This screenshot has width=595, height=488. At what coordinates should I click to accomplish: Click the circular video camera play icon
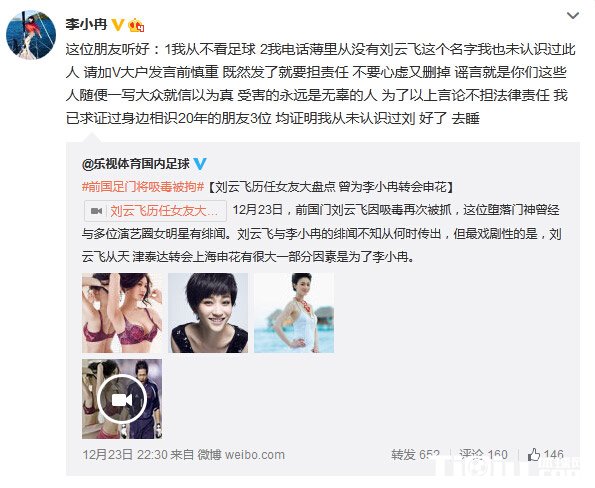coord(122,399)
